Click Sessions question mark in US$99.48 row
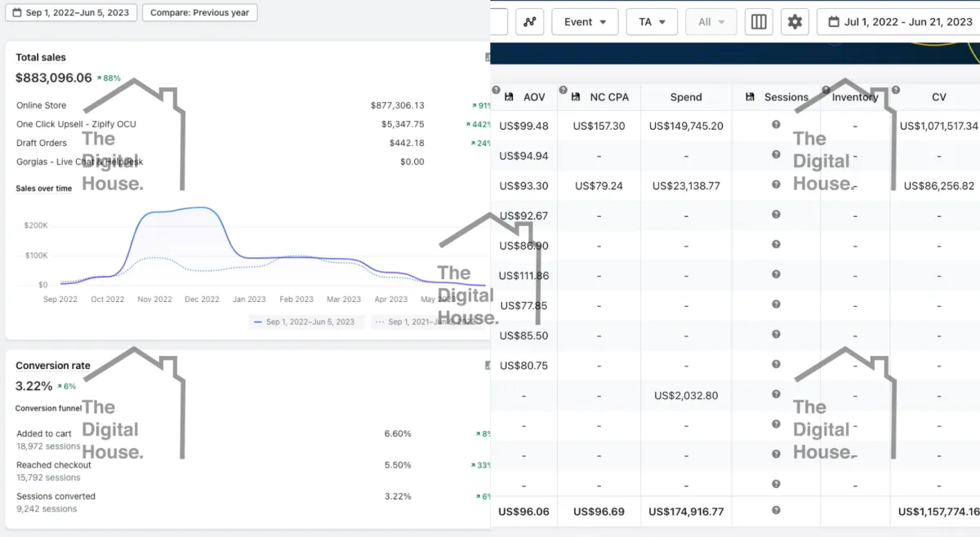 point(776,125)
